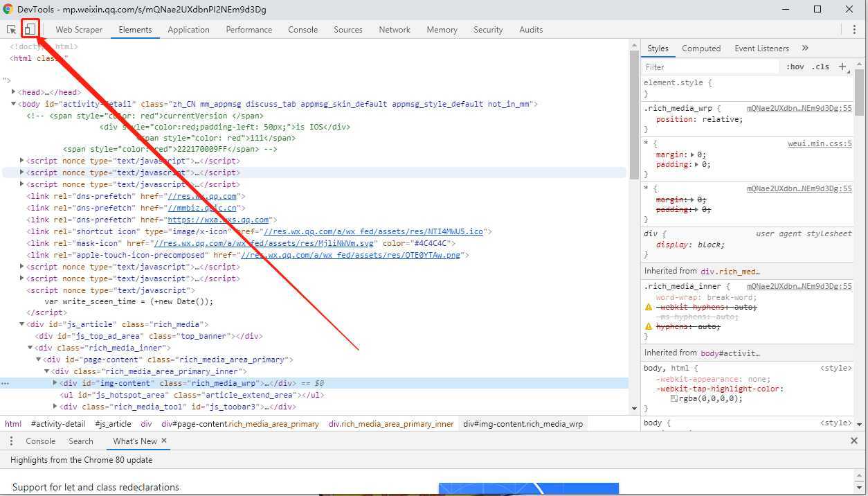
Task: Follow the OTE0YTAw.png touch icon link
Action: [x=351, y=255]
